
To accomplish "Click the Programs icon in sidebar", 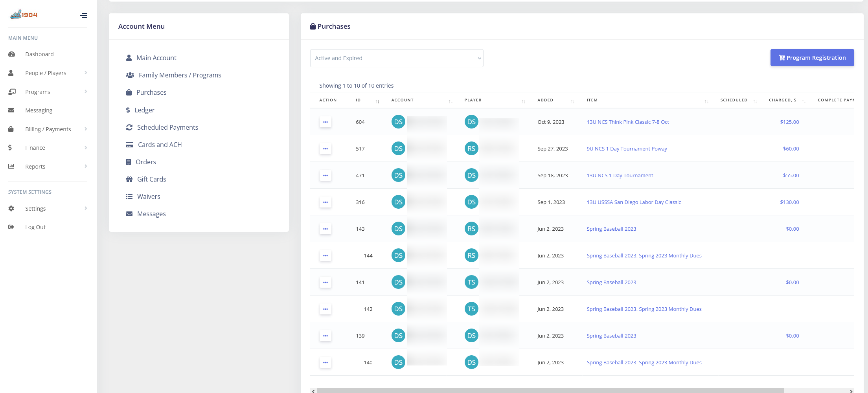I will [12, 92].
